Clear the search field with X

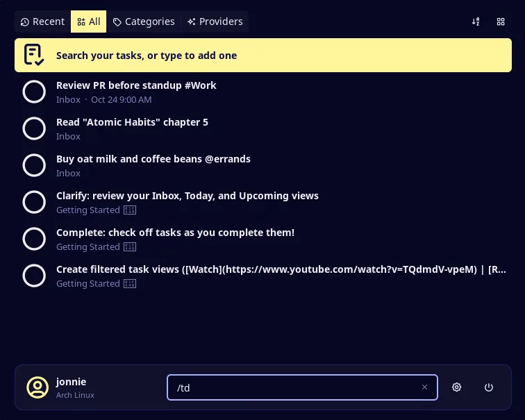point(424,387)
